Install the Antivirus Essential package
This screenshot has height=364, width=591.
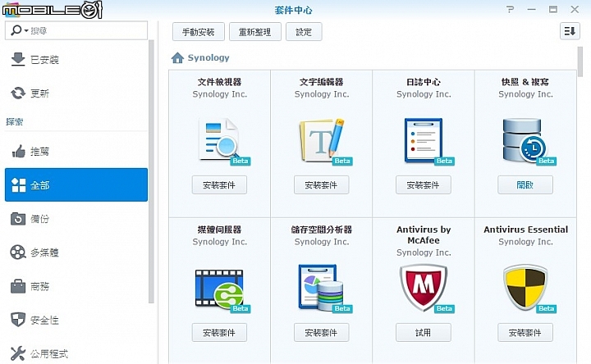[x=525, y=332]
